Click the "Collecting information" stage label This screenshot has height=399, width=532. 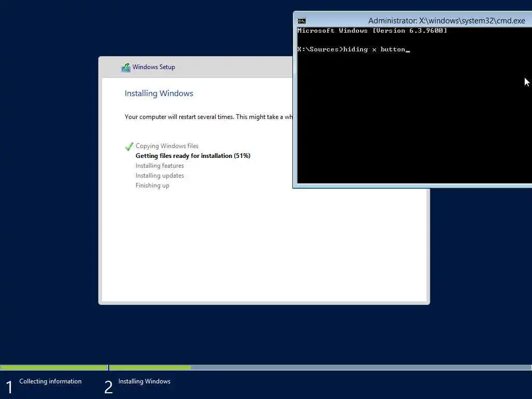pos(50,381)
